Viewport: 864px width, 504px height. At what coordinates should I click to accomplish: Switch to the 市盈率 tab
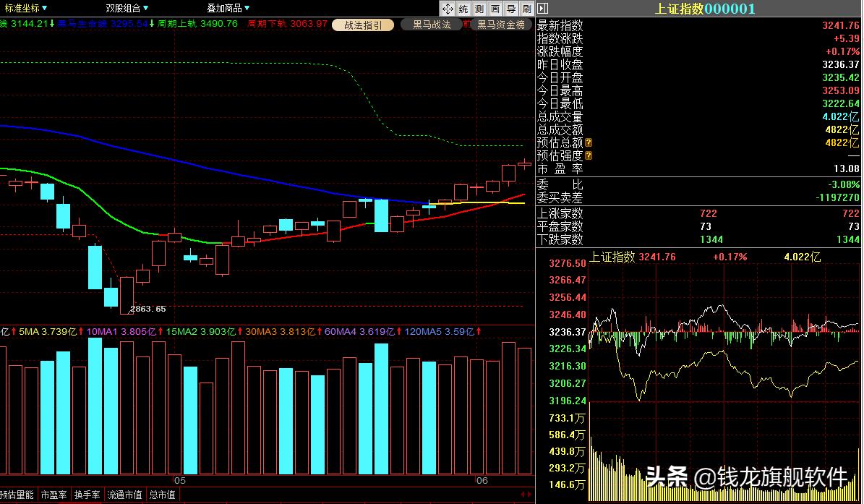54,495
